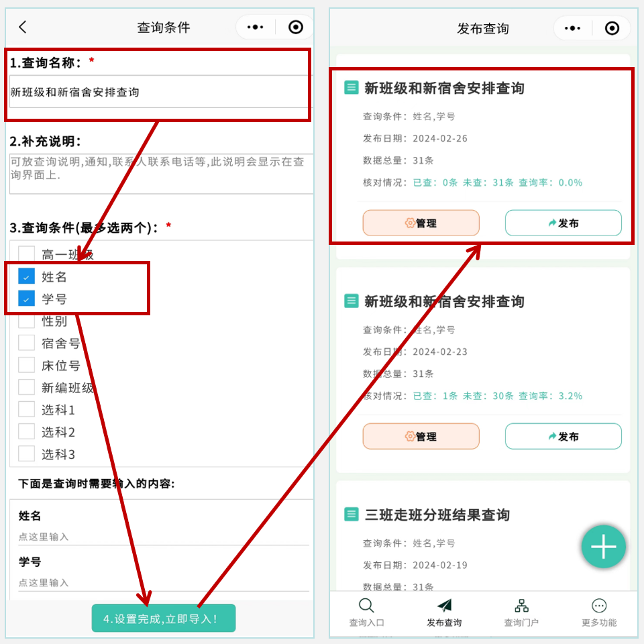
Task: Click the 补充说明 text area
Action: [x=161, y=174]
